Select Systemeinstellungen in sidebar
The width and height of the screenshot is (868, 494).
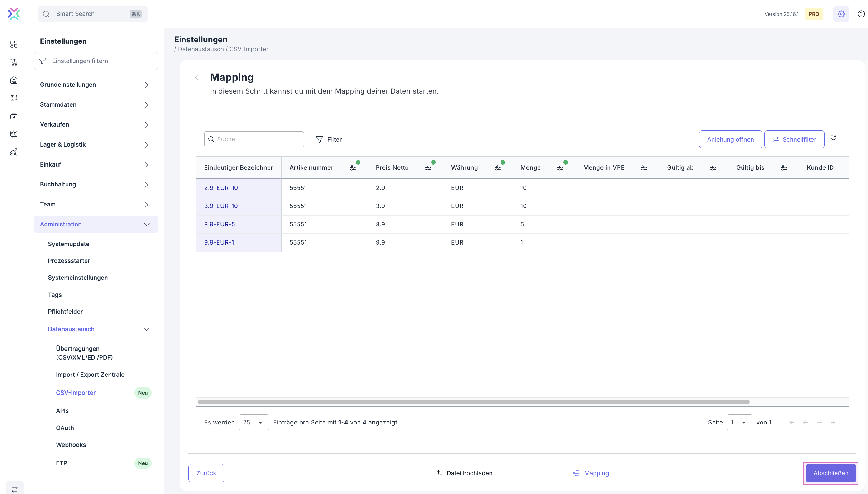(x=77, y=278)
